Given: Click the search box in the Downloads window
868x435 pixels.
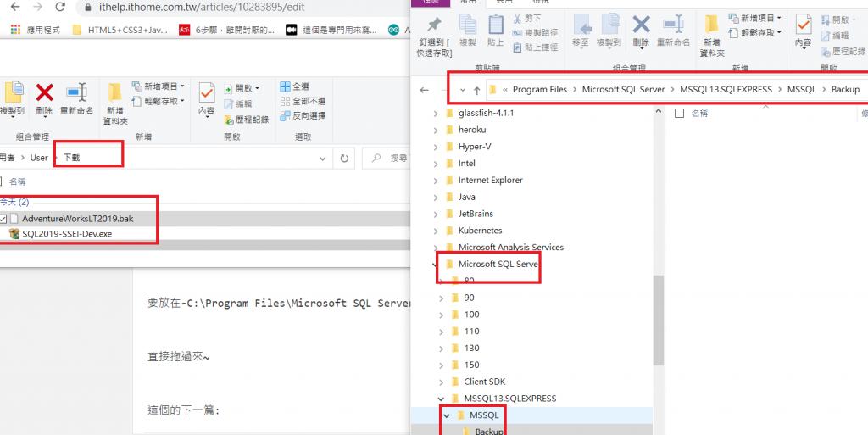Looking at the screenshot, I should (x=386, y=159).
